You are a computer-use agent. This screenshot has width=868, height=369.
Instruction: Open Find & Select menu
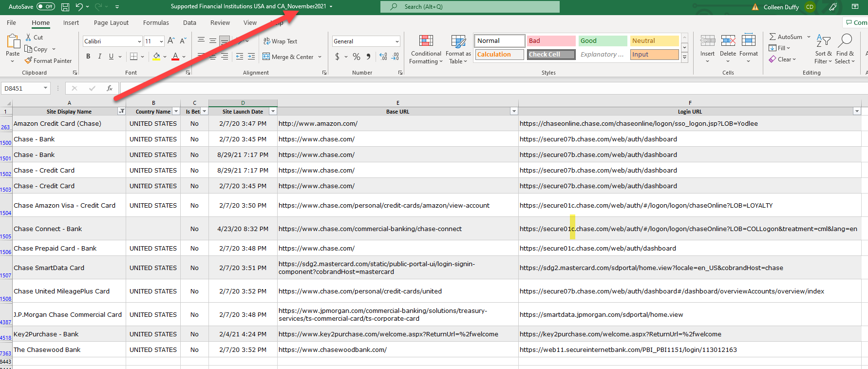(845, 49)
